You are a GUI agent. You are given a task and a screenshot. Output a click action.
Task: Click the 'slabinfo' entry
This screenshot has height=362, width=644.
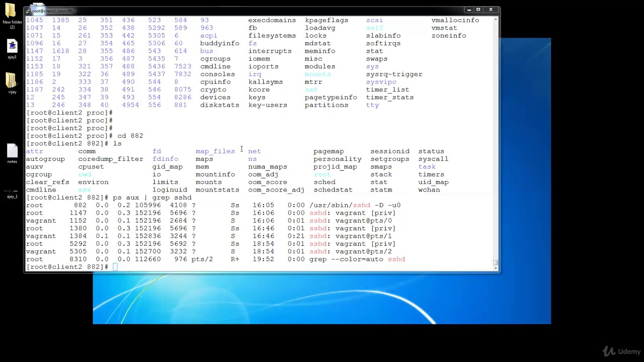(383, 36)
